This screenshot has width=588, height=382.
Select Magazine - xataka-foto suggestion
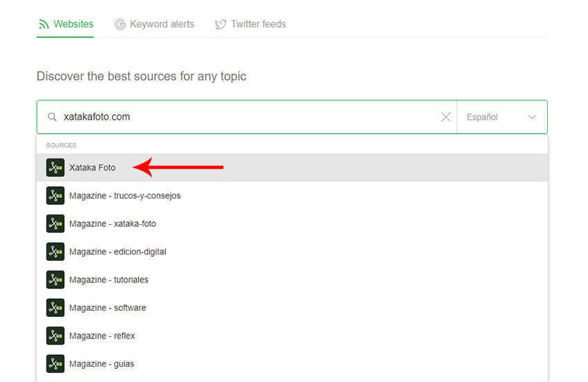[x=112, y=224]
